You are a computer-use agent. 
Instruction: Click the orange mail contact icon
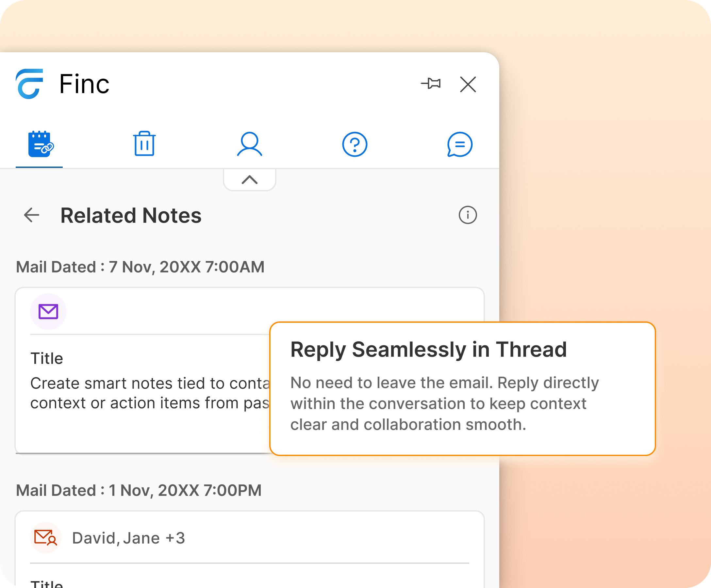coord(46,538)
